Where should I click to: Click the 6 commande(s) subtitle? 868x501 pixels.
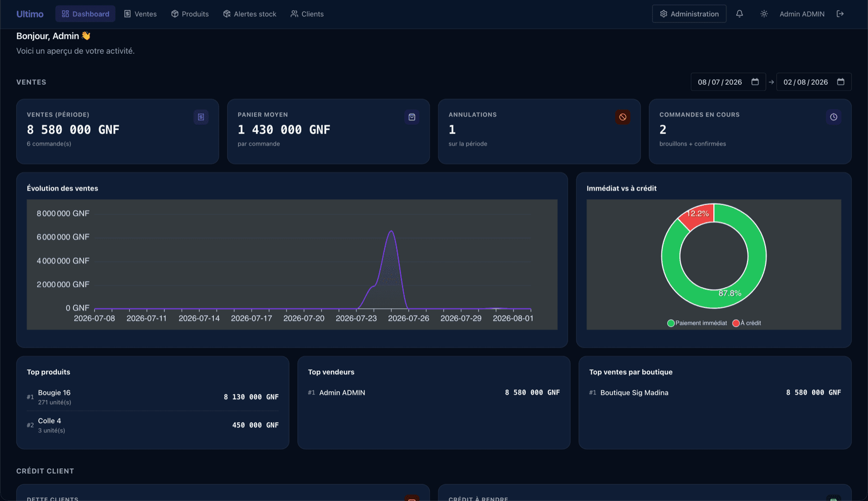click(49, 144)
